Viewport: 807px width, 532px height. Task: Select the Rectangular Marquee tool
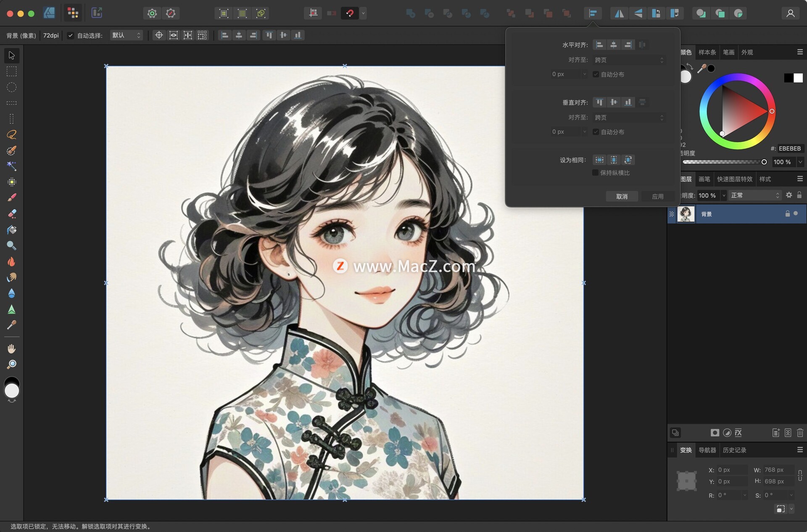tap(11, 71)
